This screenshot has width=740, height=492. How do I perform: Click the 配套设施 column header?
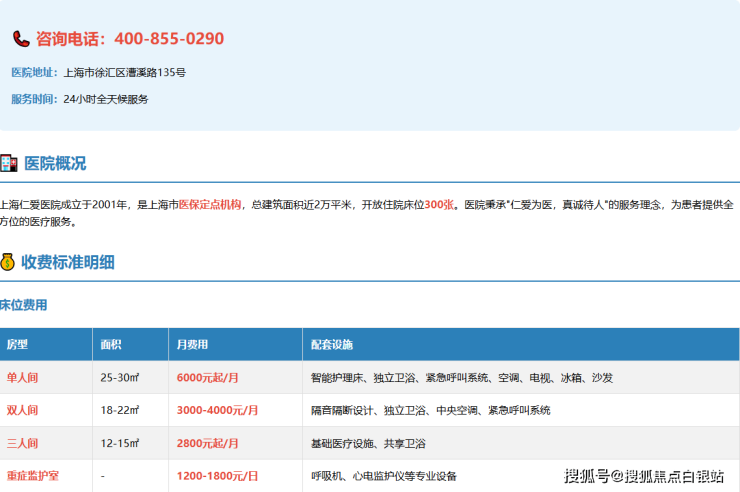(x=332, y=344)
